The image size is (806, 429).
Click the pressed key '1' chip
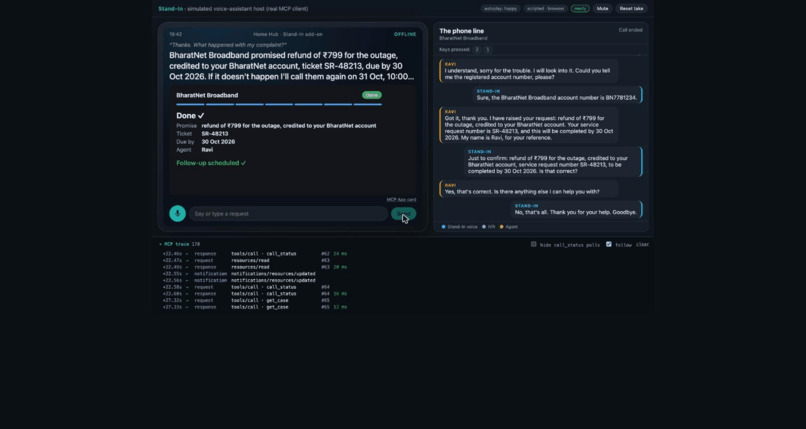(488, 49)
